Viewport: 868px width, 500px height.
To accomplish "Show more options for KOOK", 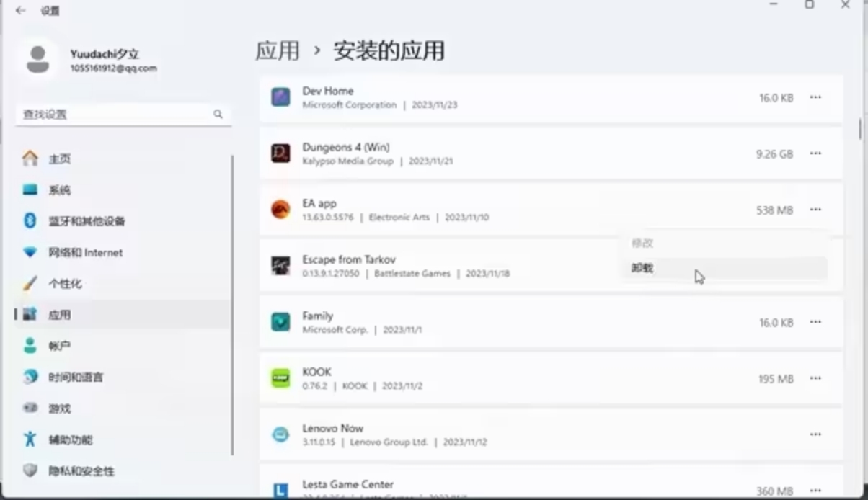I will pyautogui.click(x=815, y=378).
